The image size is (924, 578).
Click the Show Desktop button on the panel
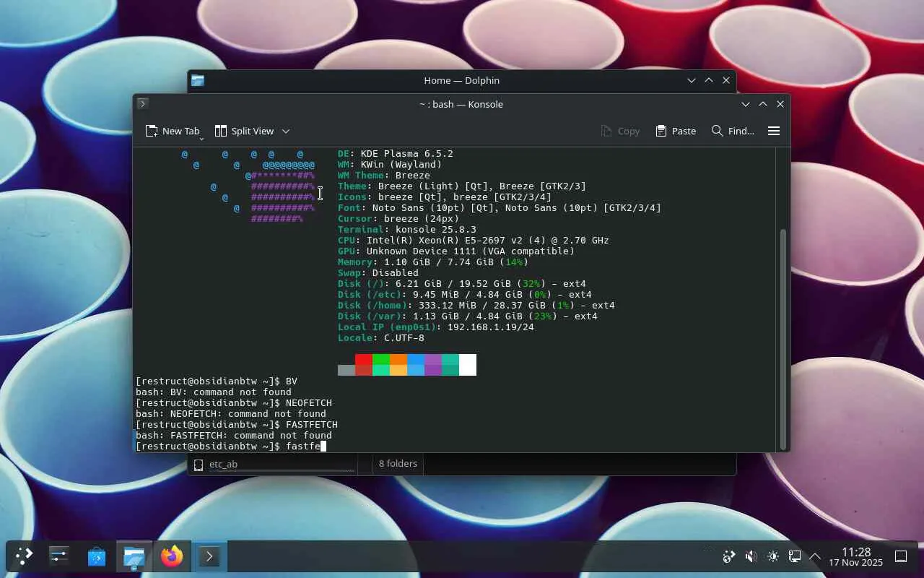pyautogui.click(x=901, y=556)
